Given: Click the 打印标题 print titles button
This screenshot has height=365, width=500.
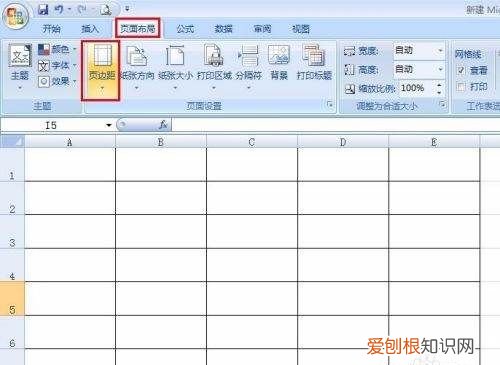Looking at the screenshot, I should (x=314, y=63).
